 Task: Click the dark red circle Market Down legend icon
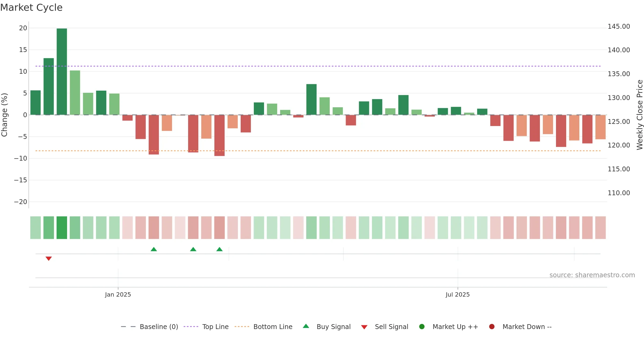[x=492, y=327]
